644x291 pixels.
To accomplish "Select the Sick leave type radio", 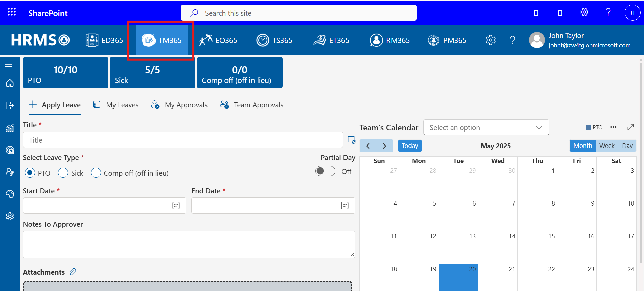I will 63,173.
